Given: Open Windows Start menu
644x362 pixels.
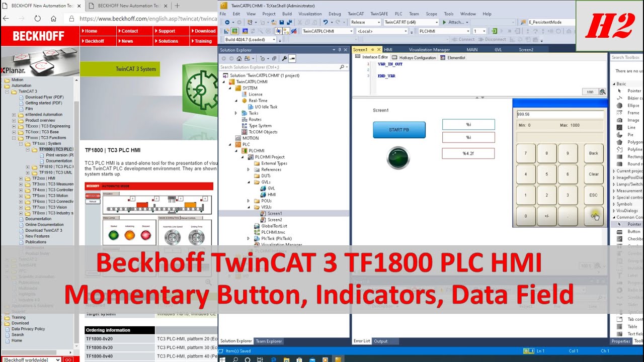Looking at the screenshot, I should [x=223, y=359].
